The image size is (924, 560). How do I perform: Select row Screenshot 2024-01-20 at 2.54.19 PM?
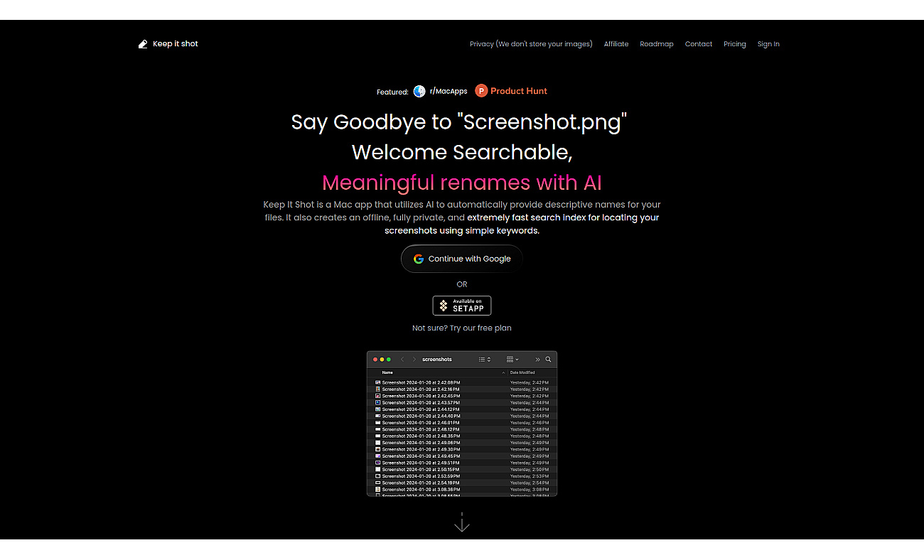[x=462, y=483]
